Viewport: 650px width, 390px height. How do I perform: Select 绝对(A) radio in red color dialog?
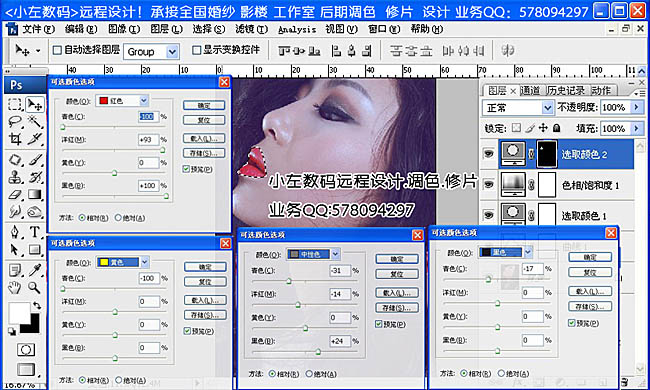[118, 218]
